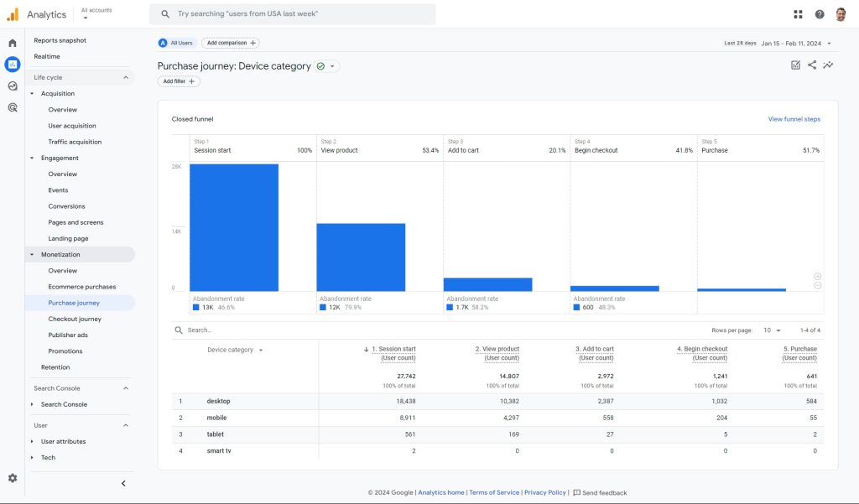Expand the Tech group
The height and width of the screenshot is (504, 859).
click(x=32, y=457)
